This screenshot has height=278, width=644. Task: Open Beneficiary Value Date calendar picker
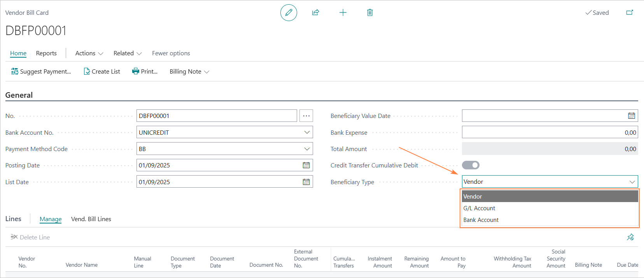(x=632, y=116)
